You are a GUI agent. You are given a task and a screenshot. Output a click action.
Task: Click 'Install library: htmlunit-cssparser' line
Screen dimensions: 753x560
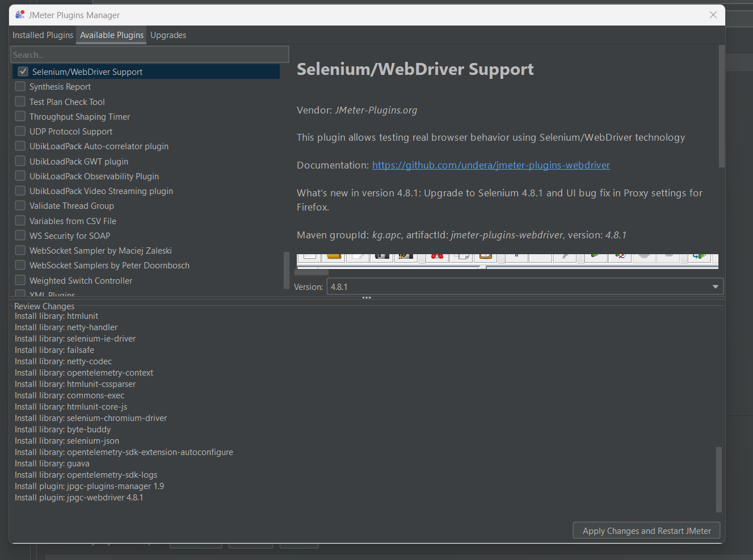pyautogui.click(x=75, y=384)
